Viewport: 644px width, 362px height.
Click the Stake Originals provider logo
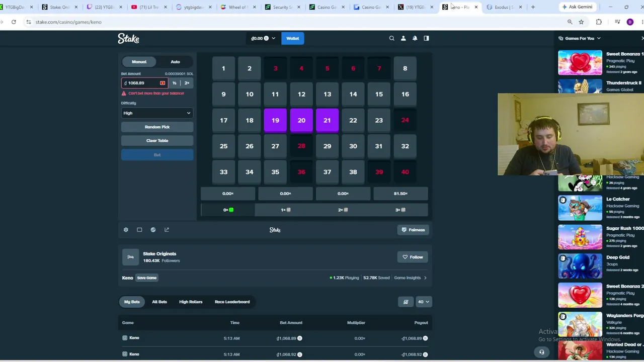(130, 257)
